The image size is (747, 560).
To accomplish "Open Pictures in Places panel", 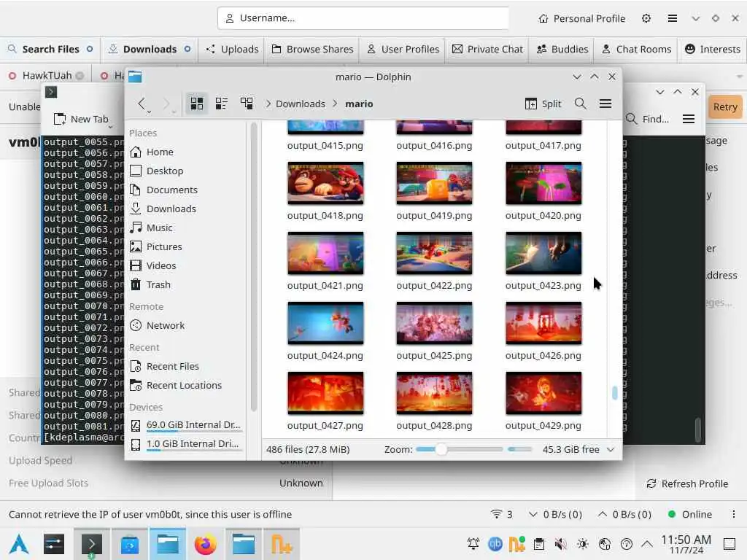I will point(164,246).
